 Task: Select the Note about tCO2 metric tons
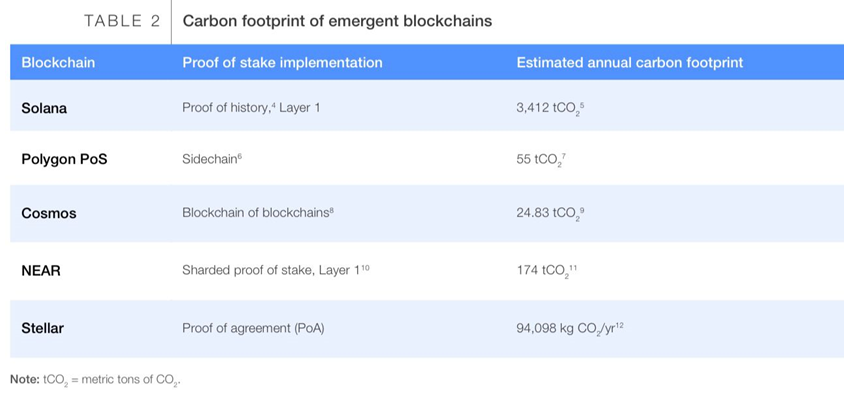[95, 380]
